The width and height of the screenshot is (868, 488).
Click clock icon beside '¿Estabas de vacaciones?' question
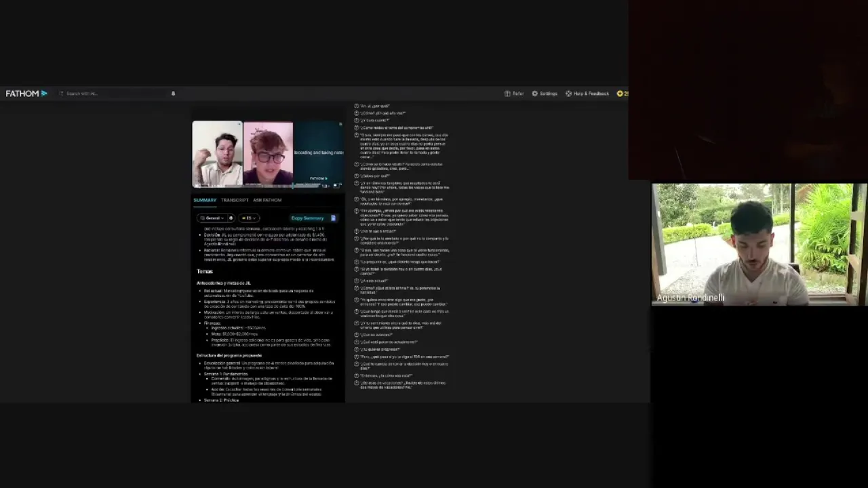point(357,383)
